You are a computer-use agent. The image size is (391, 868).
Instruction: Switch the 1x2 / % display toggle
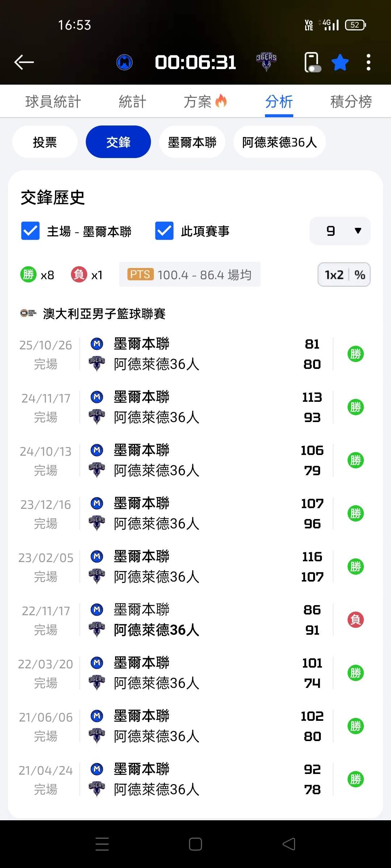pos(344,275)
